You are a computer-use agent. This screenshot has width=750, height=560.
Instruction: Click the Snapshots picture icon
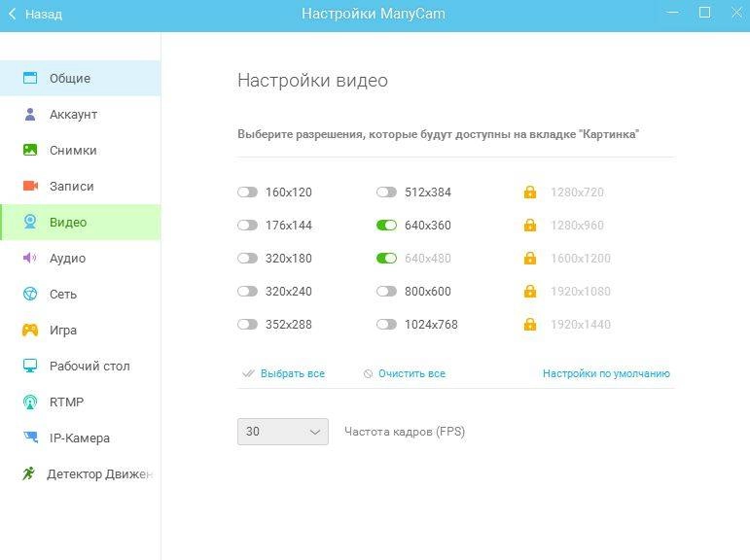[30, 150]
